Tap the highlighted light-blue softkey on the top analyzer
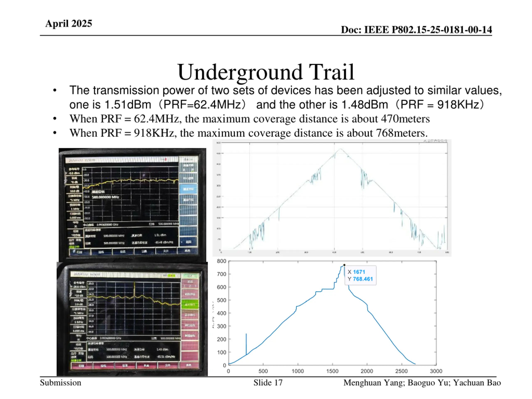This screenshot has width=532, height=399. tap(188, 189)
